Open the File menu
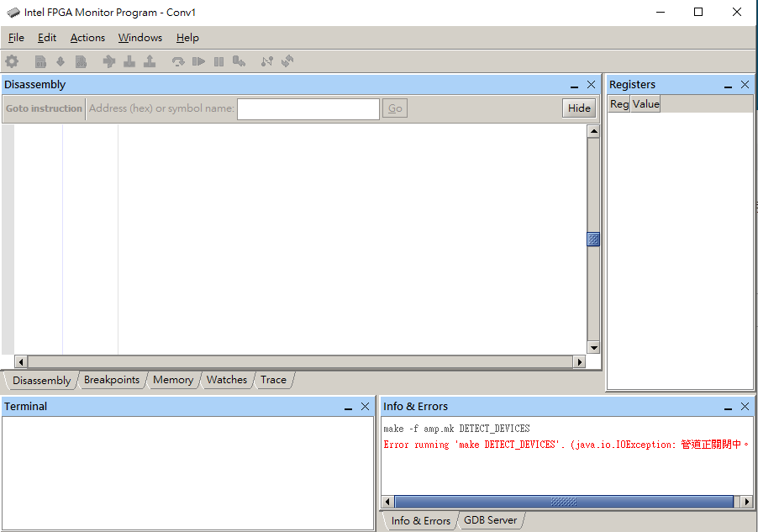The height and width of the screenshot is (532, 758). click(16, 38)
